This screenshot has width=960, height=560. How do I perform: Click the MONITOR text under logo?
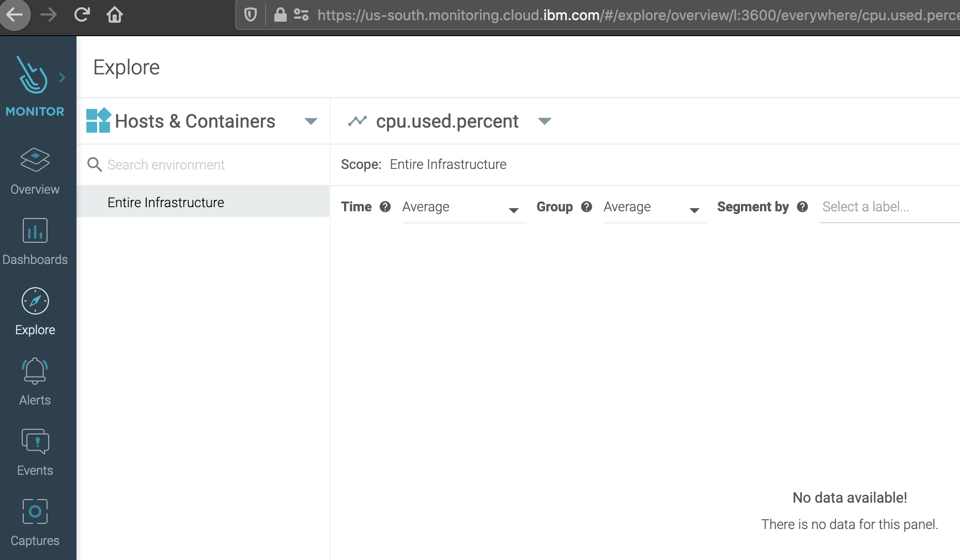(x=35, y=111)
